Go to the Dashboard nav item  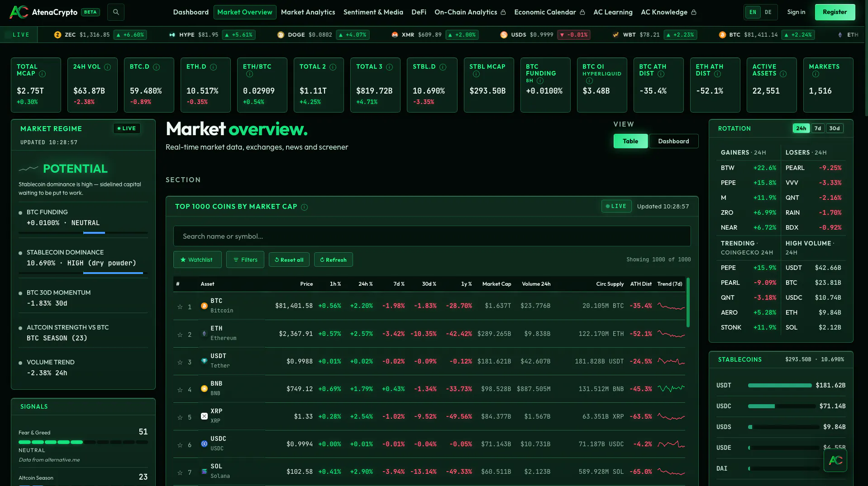coord(191,12)
